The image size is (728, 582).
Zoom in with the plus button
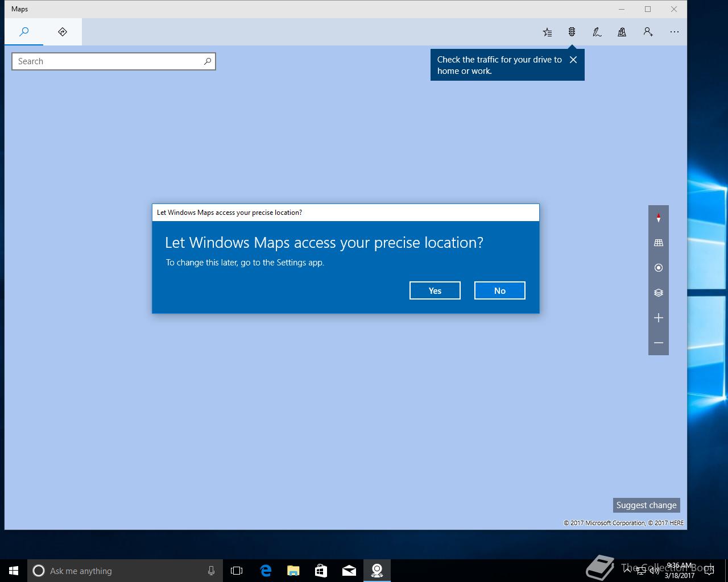click(x=659, y=318)
